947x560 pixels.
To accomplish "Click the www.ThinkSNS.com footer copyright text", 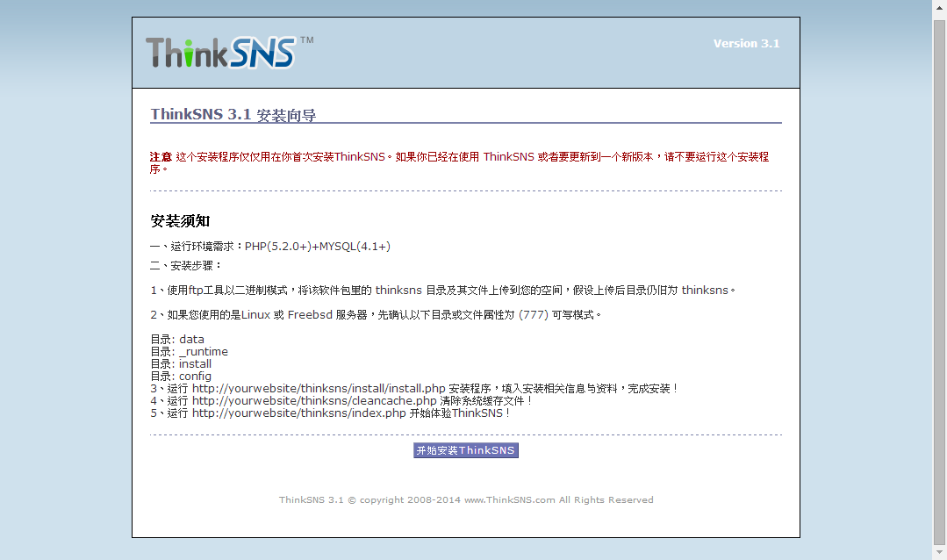I will pyautogui.click(x=509, y=500).
